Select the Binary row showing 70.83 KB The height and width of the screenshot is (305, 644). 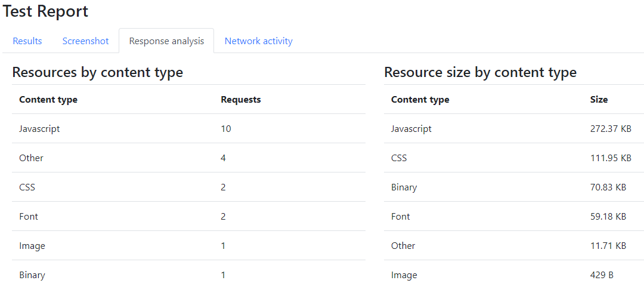click(x=514, y=187)
